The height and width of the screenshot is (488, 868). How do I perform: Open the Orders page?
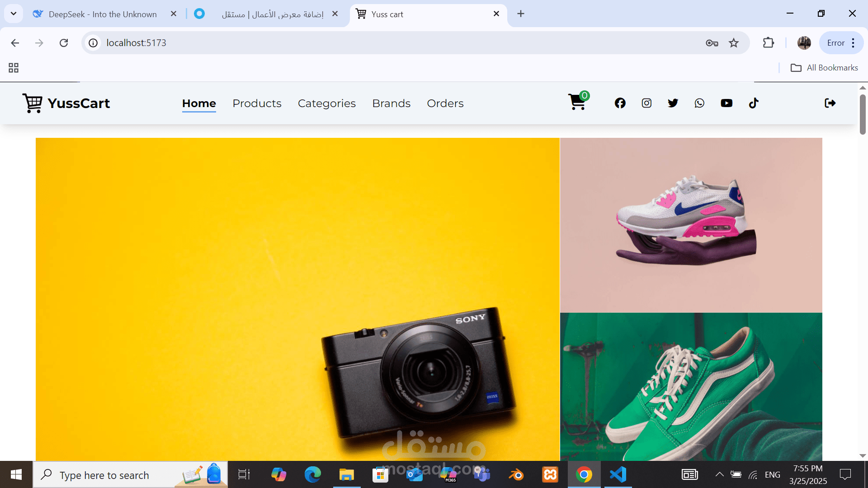pyautogui.click(x=445, y=103)
